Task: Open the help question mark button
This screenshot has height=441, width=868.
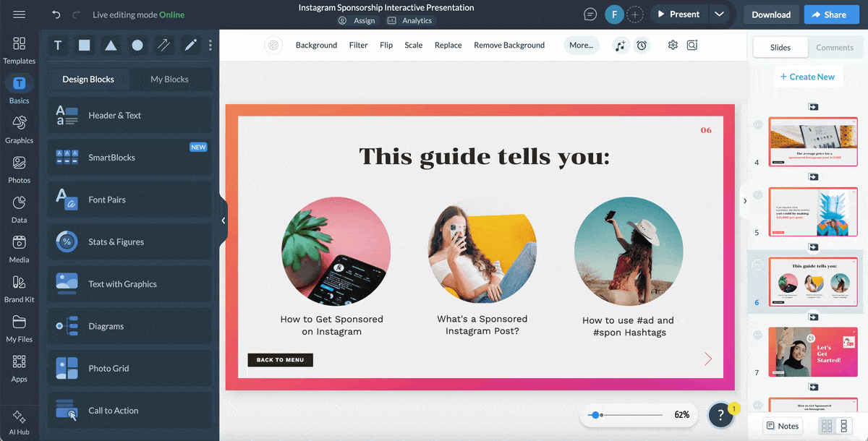Action: [x=720, y=414]
